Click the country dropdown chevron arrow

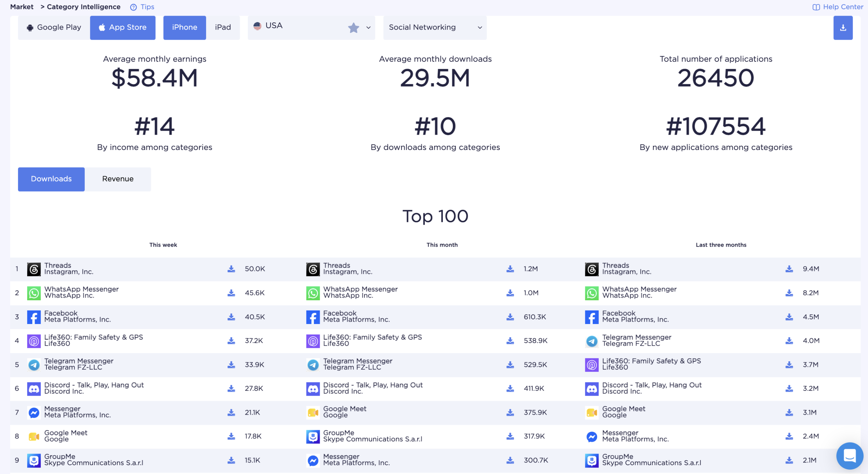click(x=368, y=28)
